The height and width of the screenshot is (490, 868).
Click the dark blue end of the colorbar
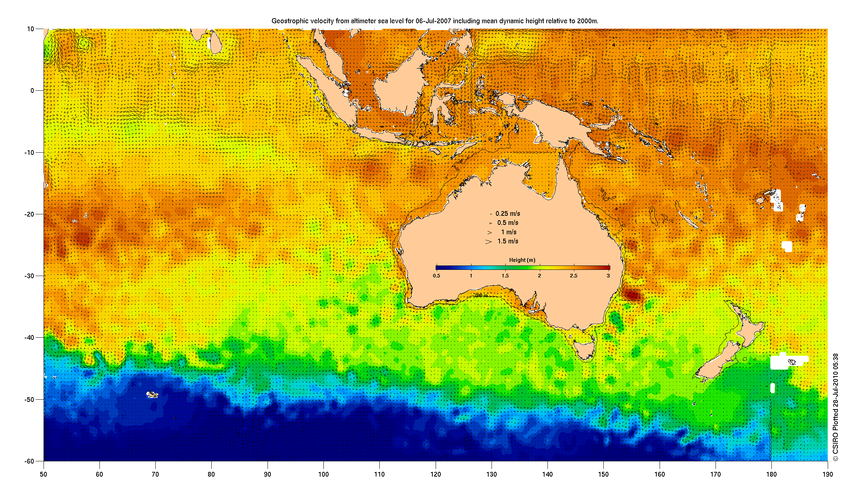click(439, 268)
